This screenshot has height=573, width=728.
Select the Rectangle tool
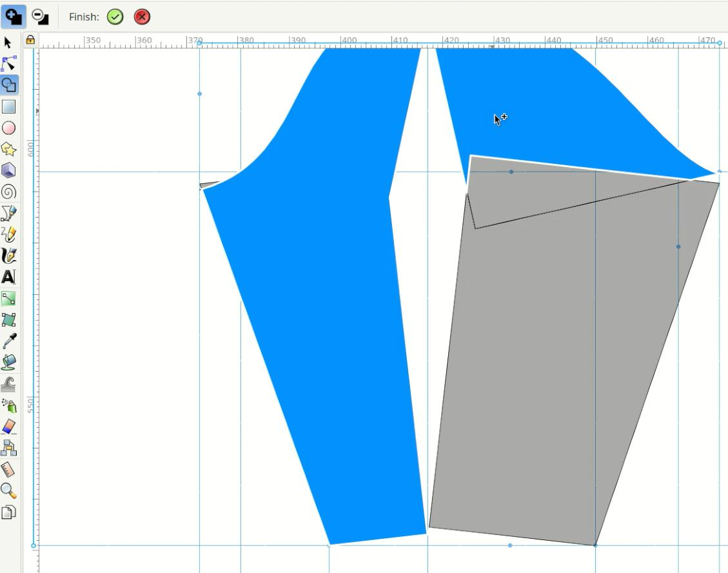9,106
